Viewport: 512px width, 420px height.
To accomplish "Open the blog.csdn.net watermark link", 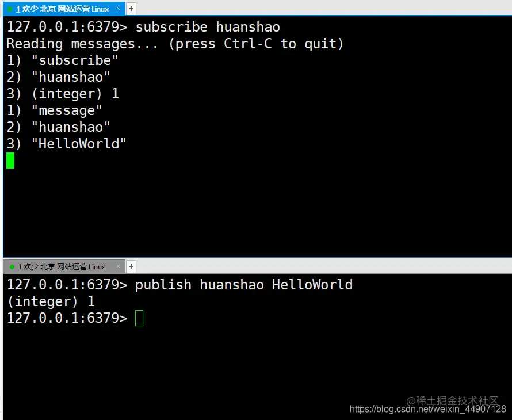I will pos(428,409).
